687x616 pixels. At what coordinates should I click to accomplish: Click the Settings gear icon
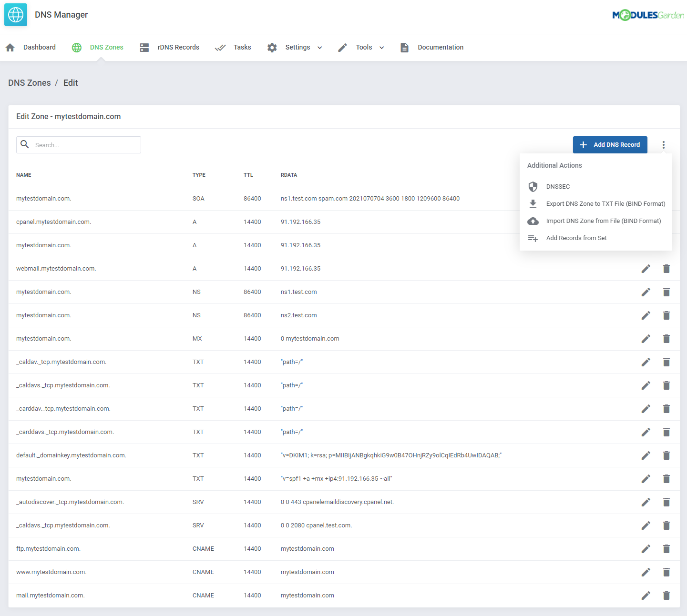(272, 47)
